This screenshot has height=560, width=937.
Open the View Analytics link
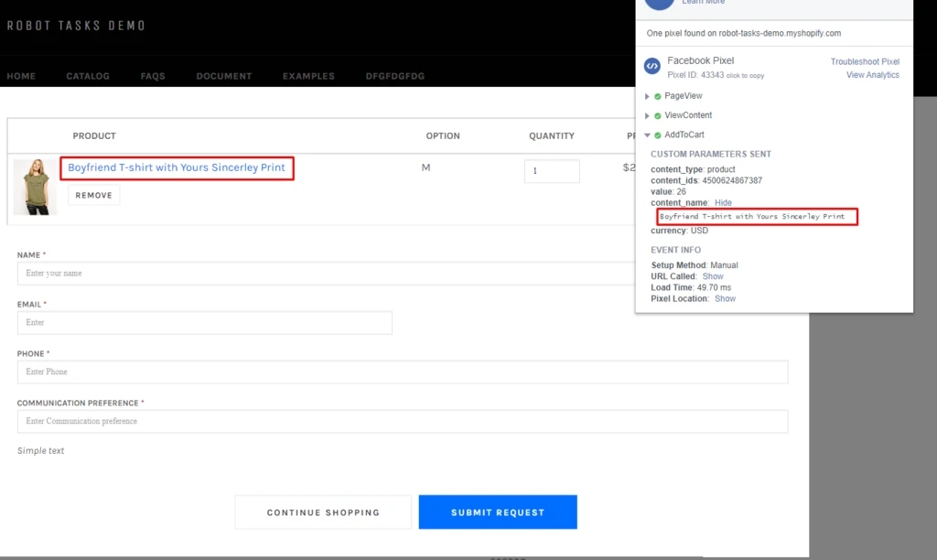pos(872,75)
